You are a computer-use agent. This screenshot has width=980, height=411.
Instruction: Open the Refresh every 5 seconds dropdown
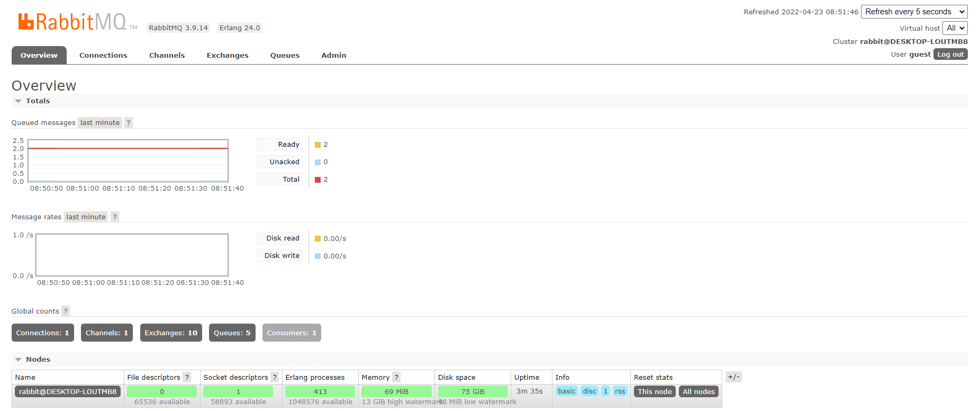[x=914, y=12]
